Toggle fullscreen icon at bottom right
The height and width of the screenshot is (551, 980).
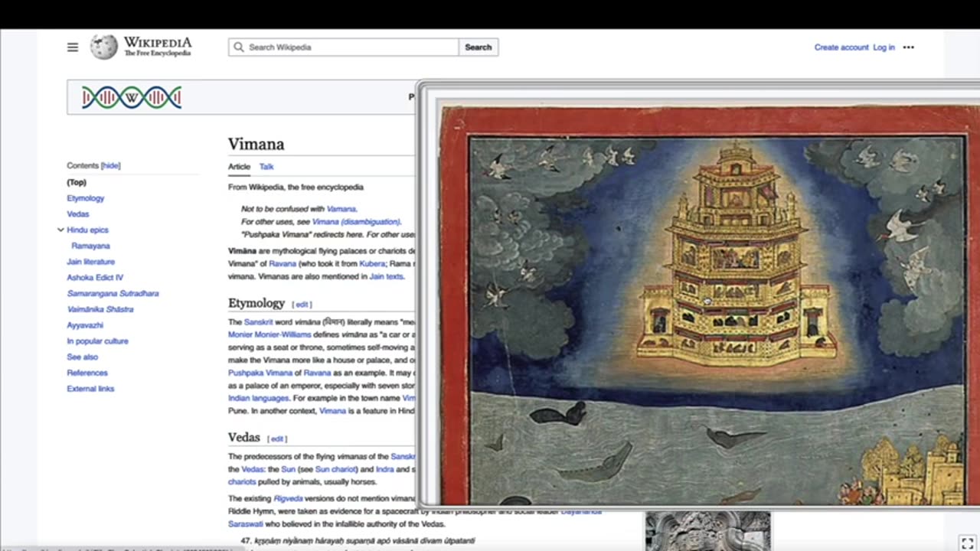[x=967, y=543]
